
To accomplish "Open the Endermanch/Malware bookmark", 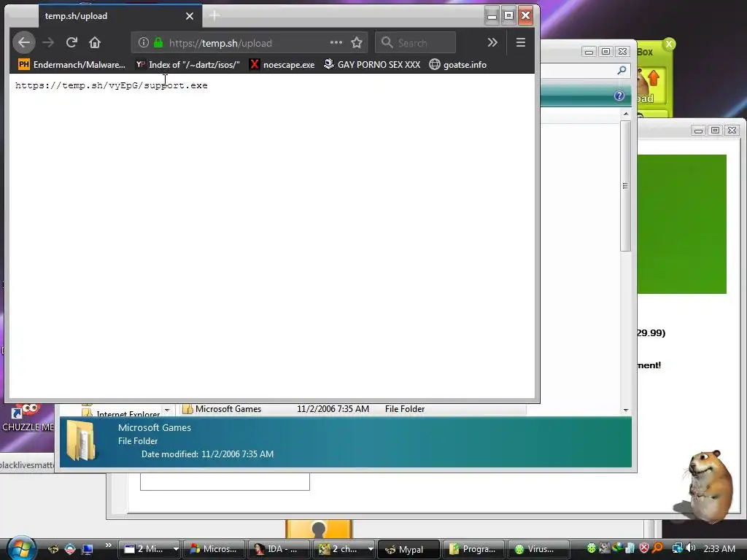I will point(71,65).
